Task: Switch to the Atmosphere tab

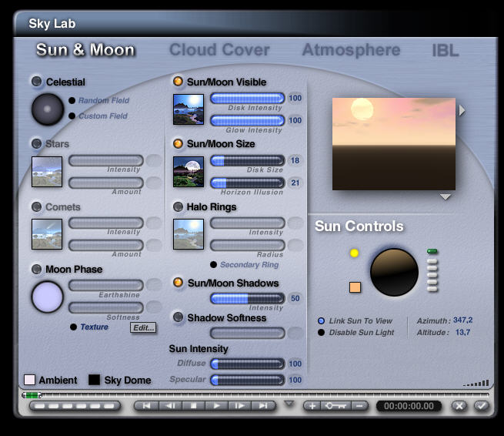Action: pos(351,50)
